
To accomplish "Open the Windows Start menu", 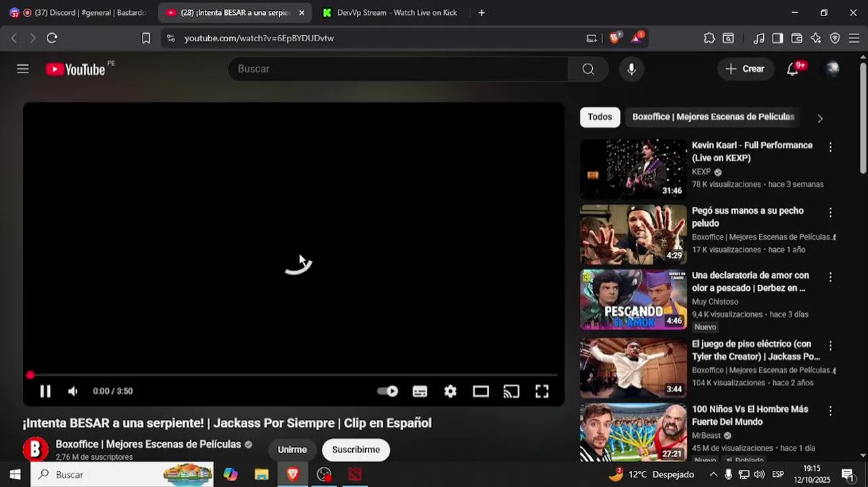I will point(15,474).
